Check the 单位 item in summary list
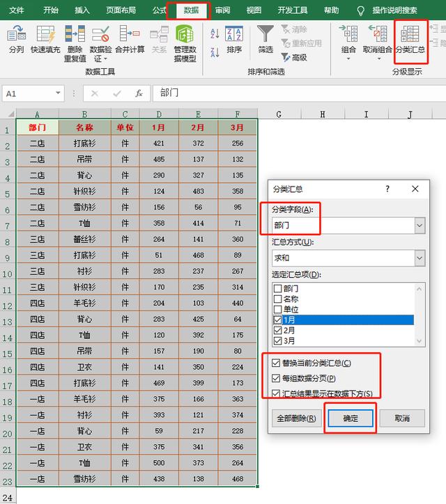The height and width of the screenshot is (504, 446). tap(278, 309)
